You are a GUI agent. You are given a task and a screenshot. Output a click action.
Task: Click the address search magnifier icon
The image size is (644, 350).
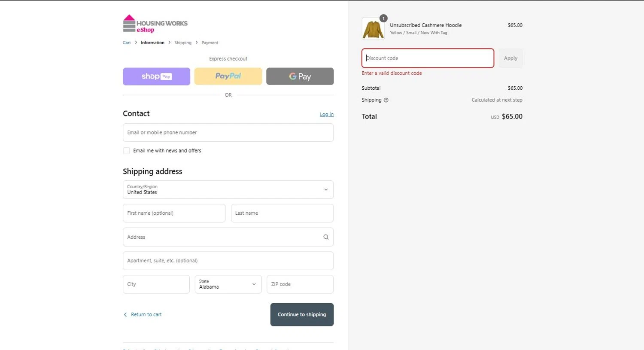[326, 237]
